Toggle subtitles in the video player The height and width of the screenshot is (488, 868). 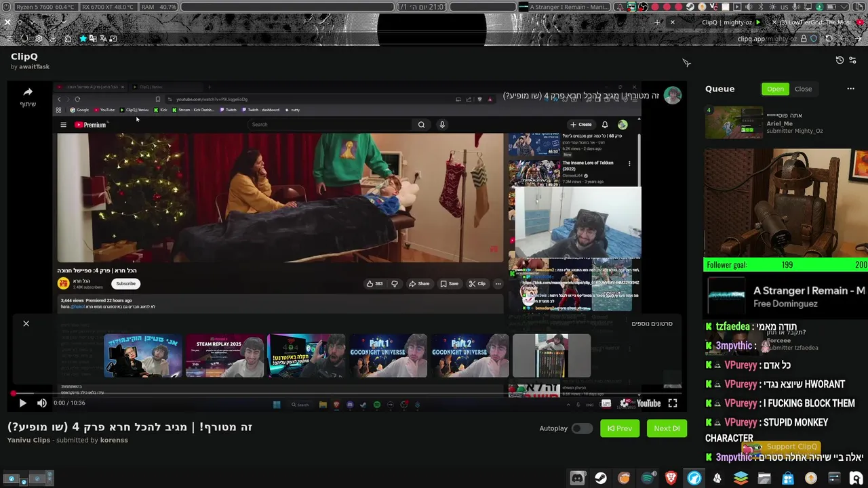pos(606,403)
